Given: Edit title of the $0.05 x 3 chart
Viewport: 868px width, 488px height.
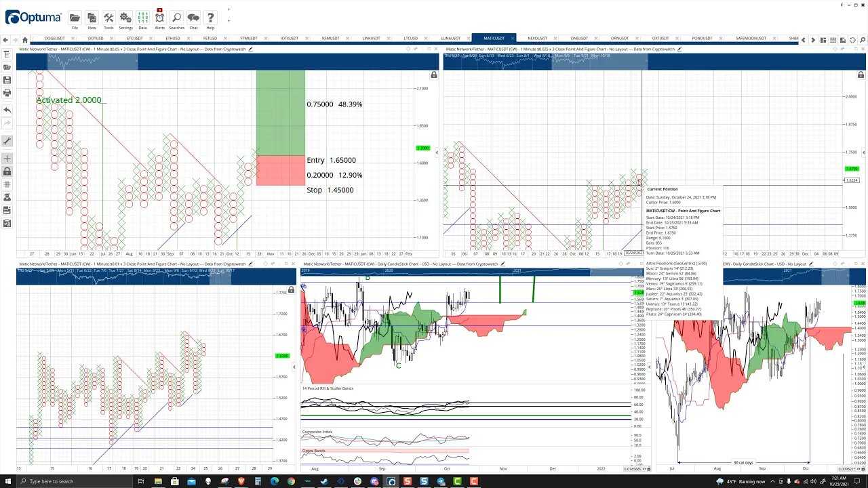Looking at the screenshot, I should [x=250, y=49].
